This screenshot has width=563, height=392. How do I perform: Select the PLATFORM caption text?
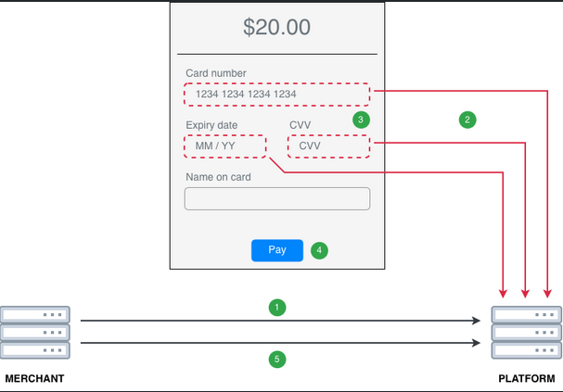(528, 379)
